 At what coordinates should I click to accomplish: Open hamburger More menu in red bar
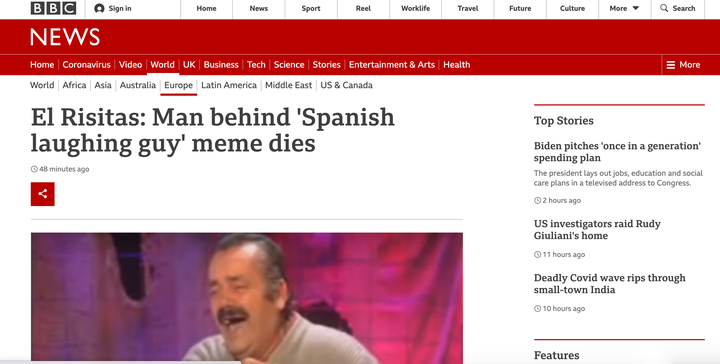pos(683,65)
